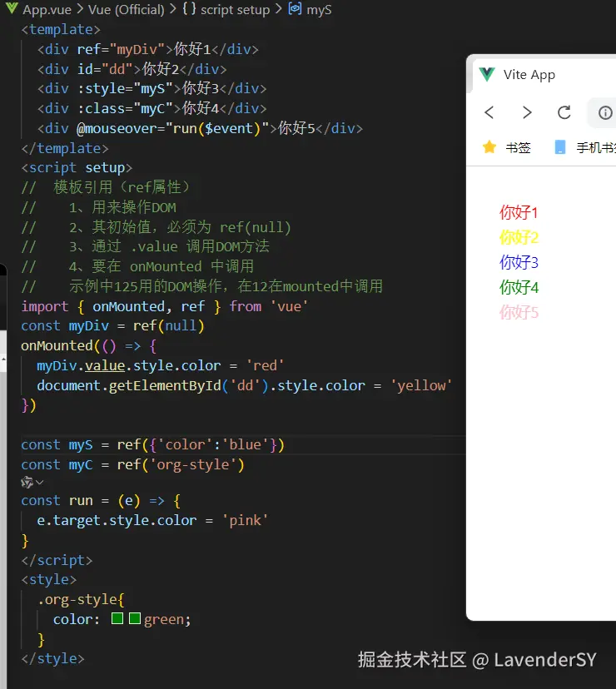616x689 pixels.
Task: Click the Vue file icon in breadcrumb
Action: (11, 9)
